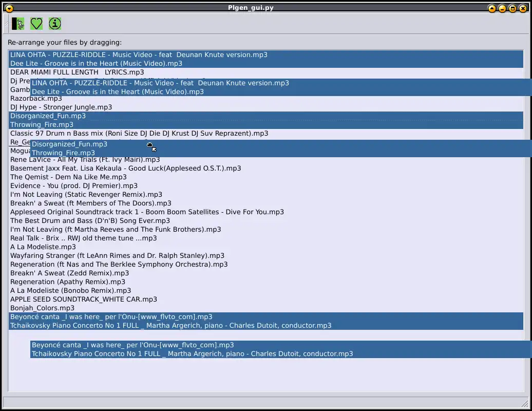Image resolution: width=532 pixels, height=411 pixels.
Task: Select 'Evidence - You (prod. DJ Premier).mp3'
Action: point(266,185)
